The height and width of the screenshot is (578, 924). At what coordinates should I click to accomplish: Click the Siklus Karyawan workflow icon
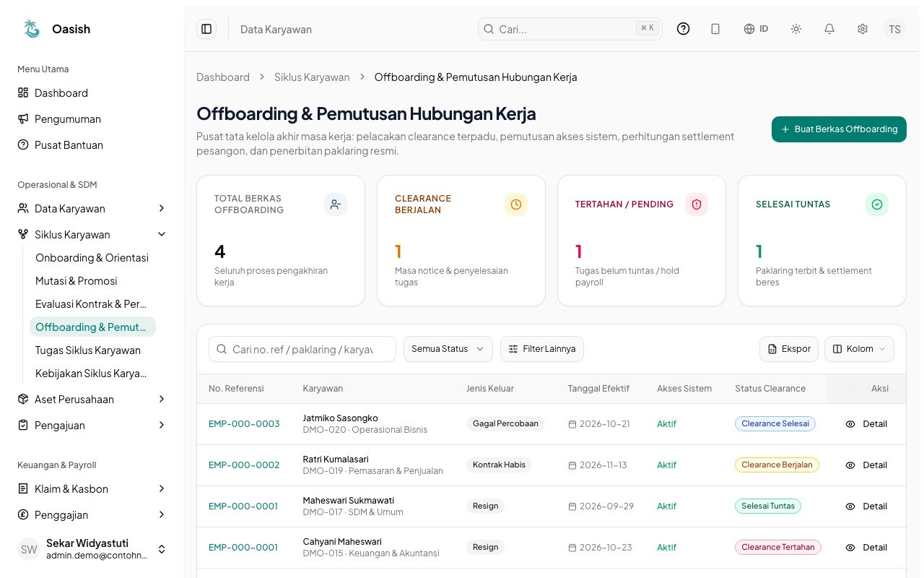click(23, 234)
